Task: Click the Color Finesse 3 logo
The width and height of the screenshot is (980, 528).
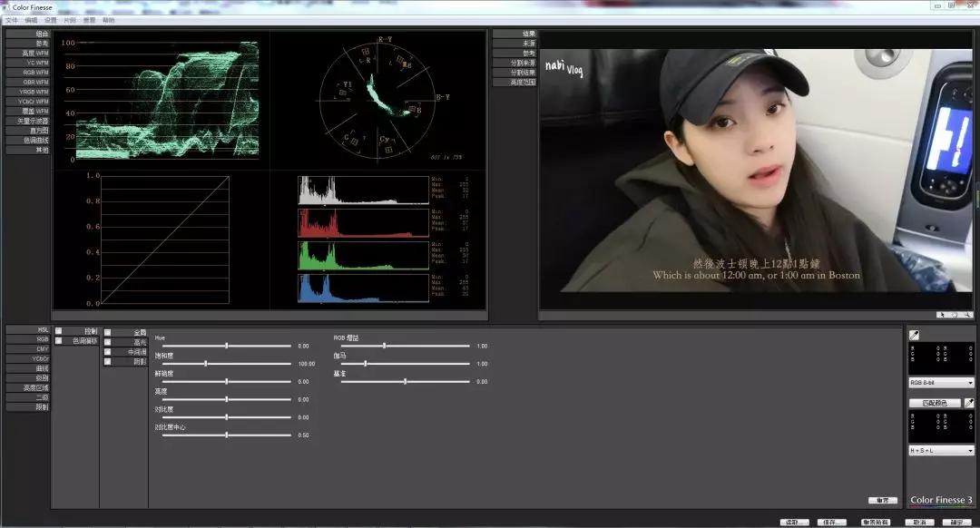Action: 941,500
